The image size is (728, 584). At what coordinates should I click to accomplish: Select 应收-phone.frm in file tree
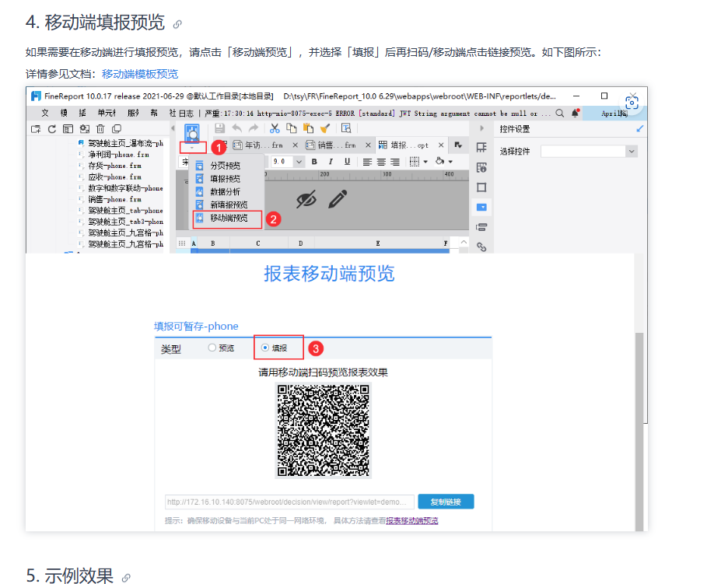tap(114, 177)
